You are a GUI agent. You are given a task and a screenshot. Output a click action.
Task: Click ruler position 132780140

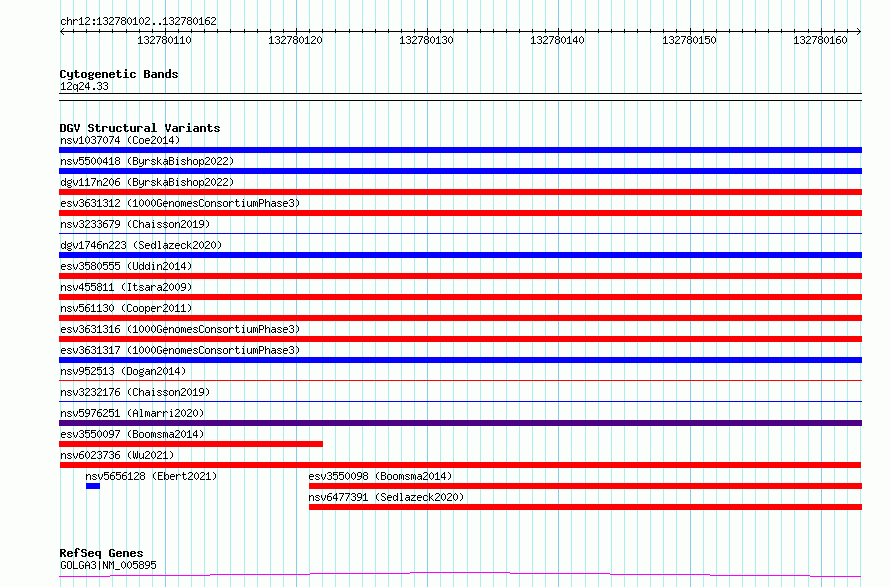pyautogui.click(x=557, y=40)
